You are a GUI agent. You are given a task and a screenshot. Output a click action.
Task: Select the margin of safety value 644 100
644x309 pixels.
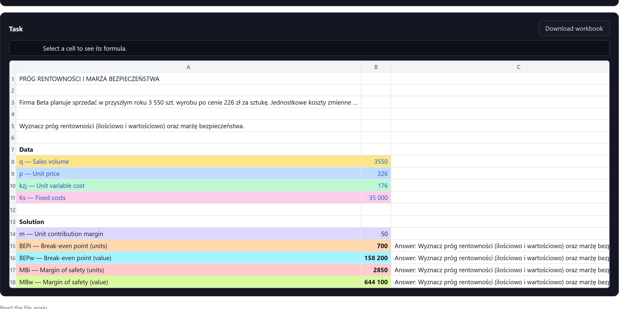pos(376,282)
